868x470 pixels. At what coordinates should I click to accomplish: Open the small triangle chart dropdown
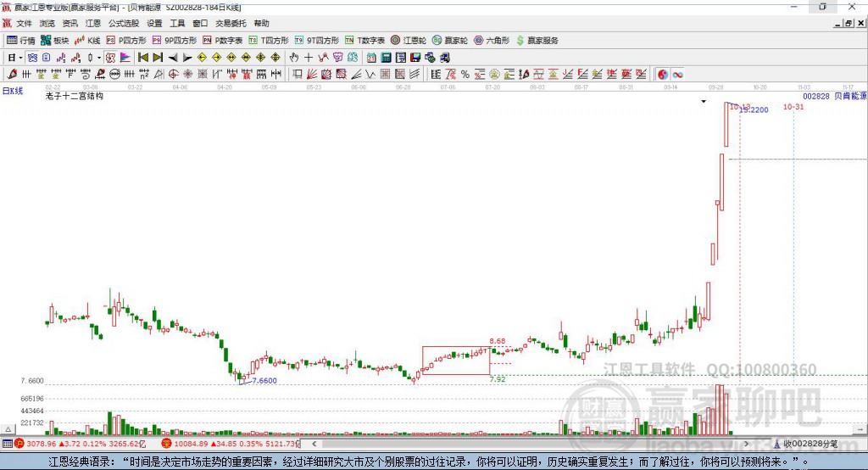[704, 102]
